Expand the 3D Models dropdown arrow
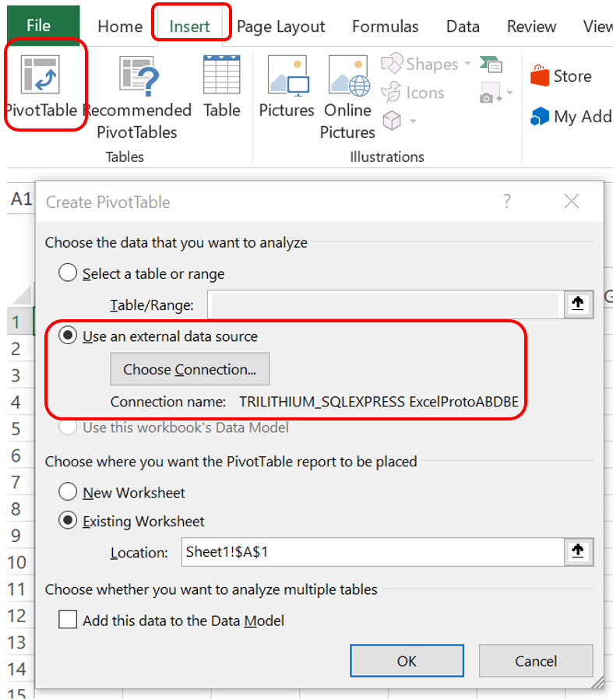The width and height of the screenshot is (613, 700). point(413,121)
